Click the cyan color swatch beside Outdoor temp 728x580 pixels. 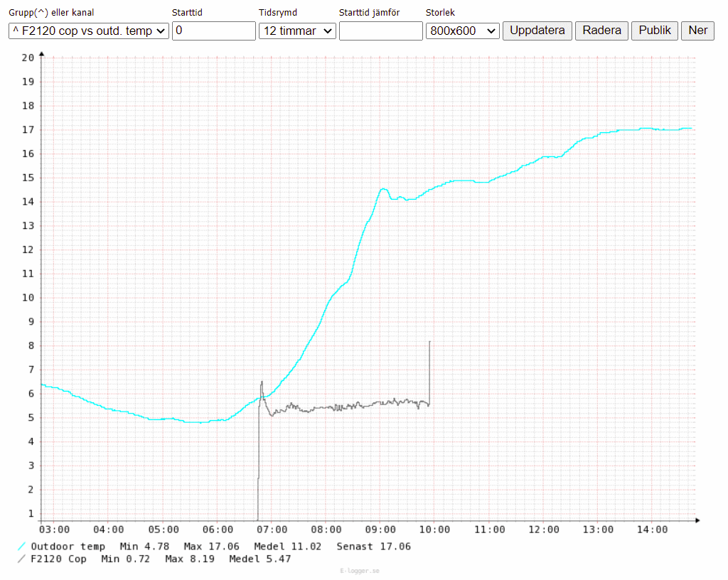[21, 546]
